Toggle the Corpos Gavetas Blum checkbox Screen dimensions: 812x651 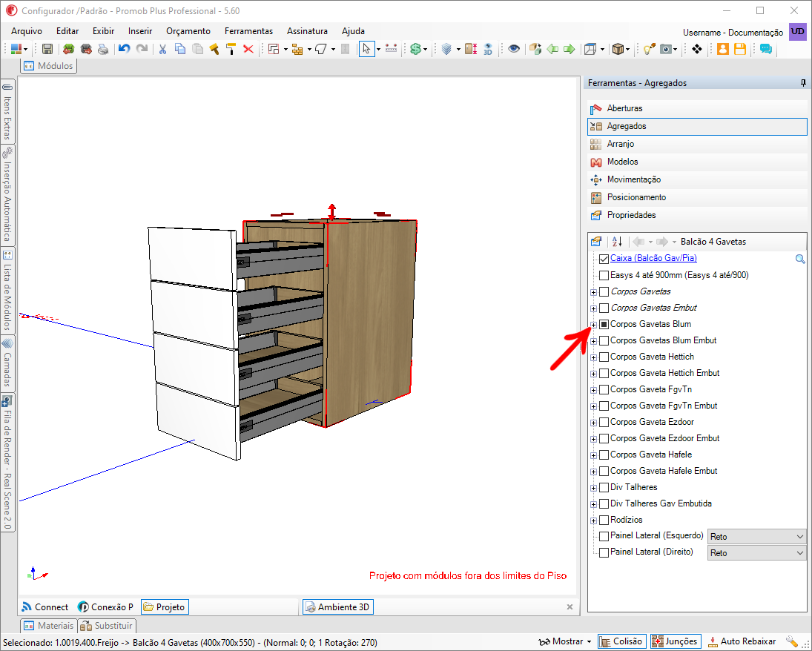click(x=604, y=324)
